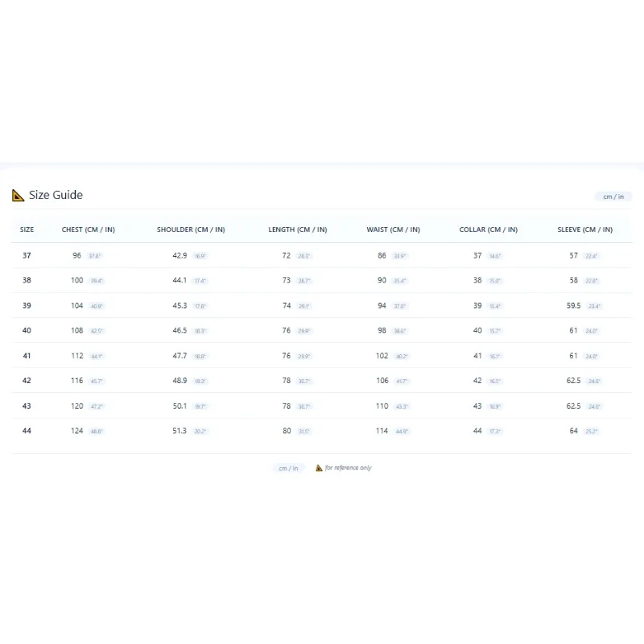Click sleeve value 64 for size 44

tap(573, 431)
